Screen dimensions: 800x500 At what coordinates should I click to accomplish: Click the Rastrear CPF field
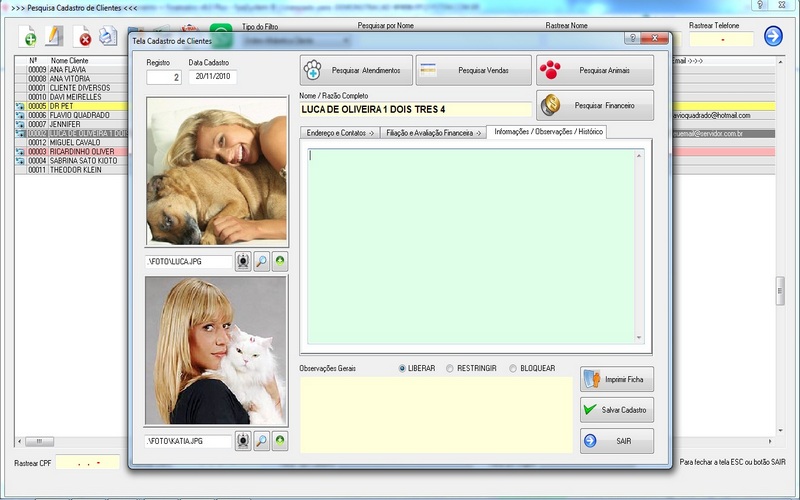pyautogui.click(x=87, y=462)
